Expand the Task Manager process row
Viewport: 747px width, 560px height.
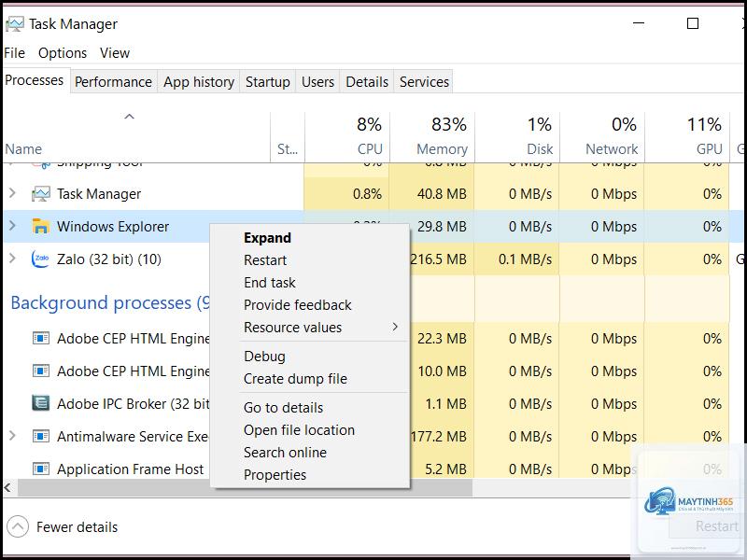[x=12, y=193]
